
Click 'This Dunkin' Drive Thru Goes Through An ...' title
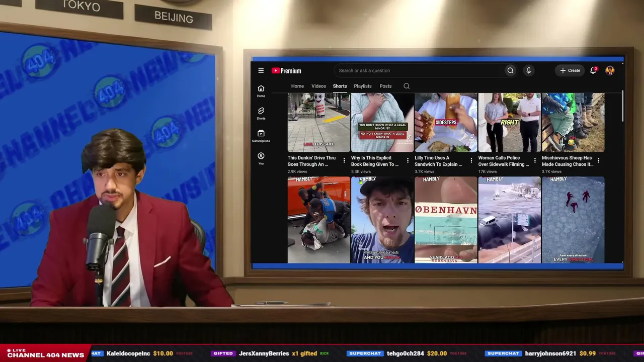coord(311,161)
